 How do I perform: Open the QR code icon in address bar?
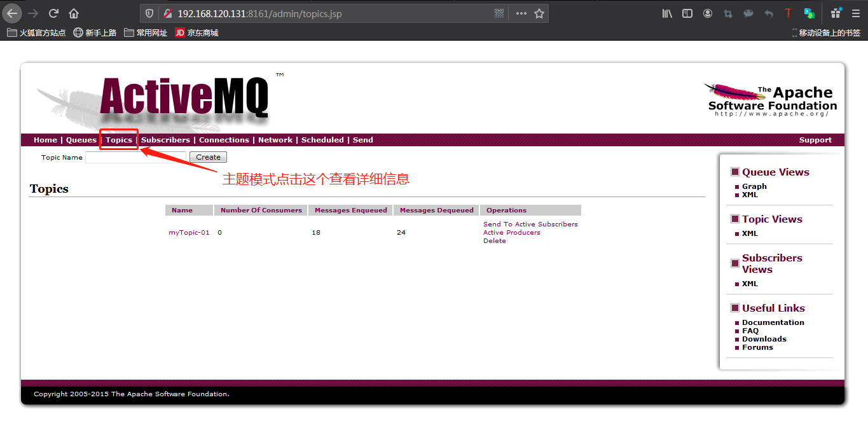pos(499,13)
